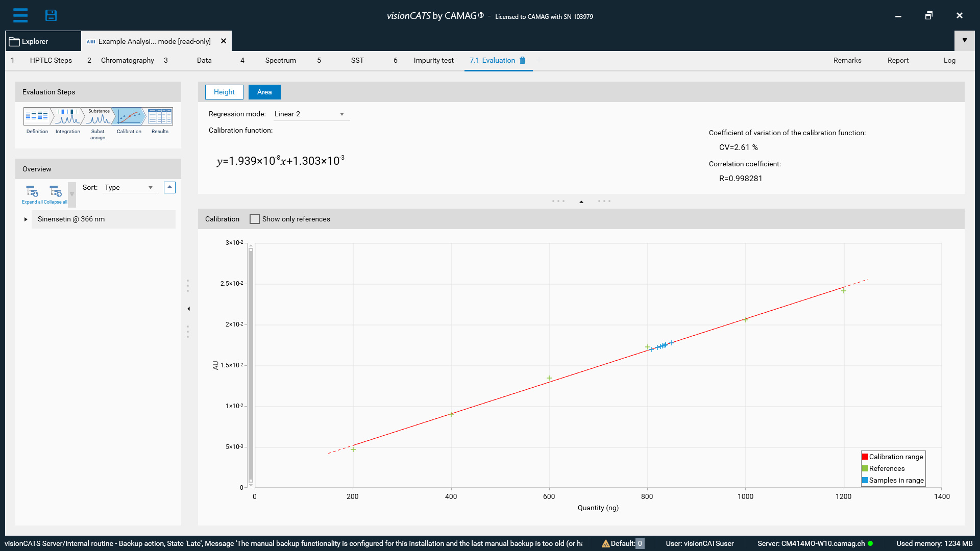This screenshot has width=980, height=551.
Task: Switch to Height evaluation mode
Action: 224,92
